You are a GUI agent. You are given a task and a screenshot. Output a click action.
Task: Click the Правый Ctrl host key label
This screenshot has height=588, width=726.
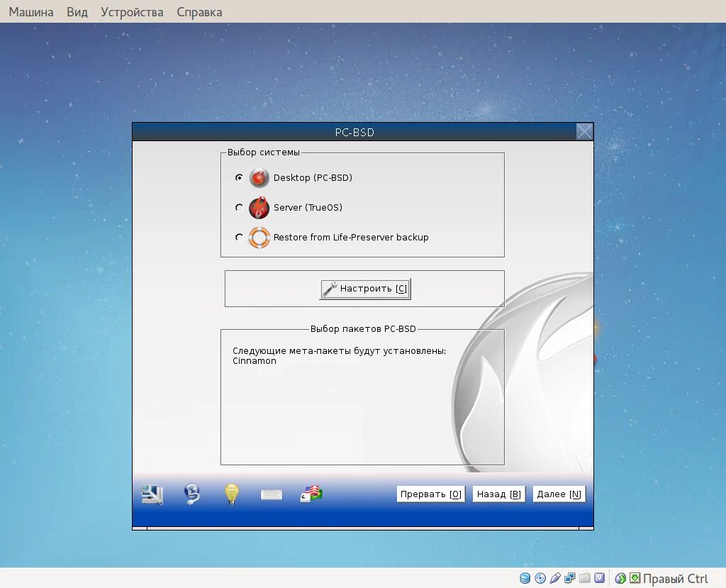pyautogui.click(x=676, y=579)
